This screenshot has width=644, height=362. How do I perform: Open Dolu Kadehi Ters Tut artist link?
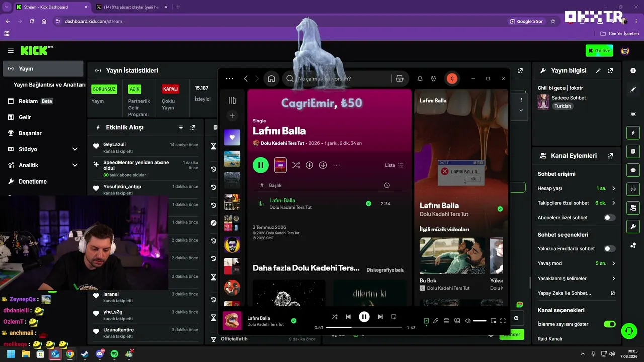(283, 143)
